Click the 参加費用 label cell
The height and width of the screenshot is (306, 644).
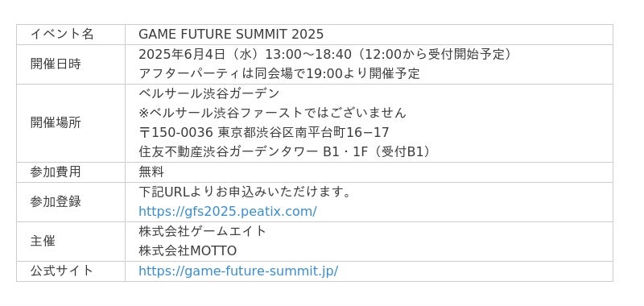pos(71,172)
